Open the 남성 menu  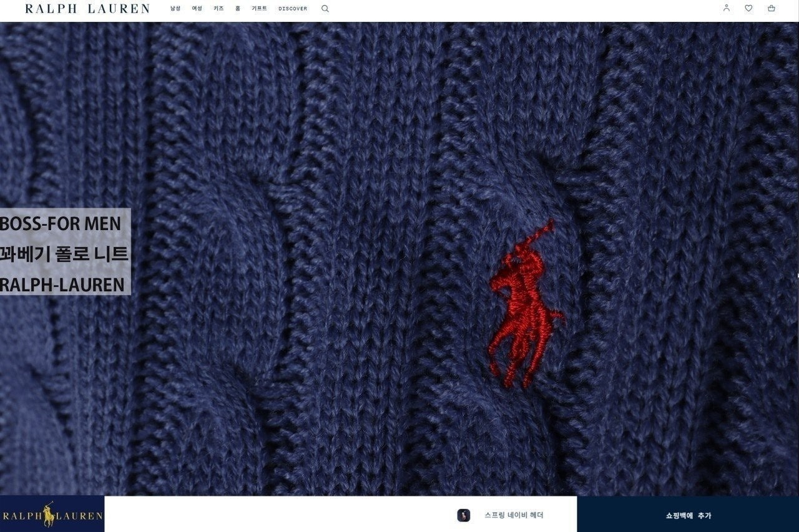(175, 9)
